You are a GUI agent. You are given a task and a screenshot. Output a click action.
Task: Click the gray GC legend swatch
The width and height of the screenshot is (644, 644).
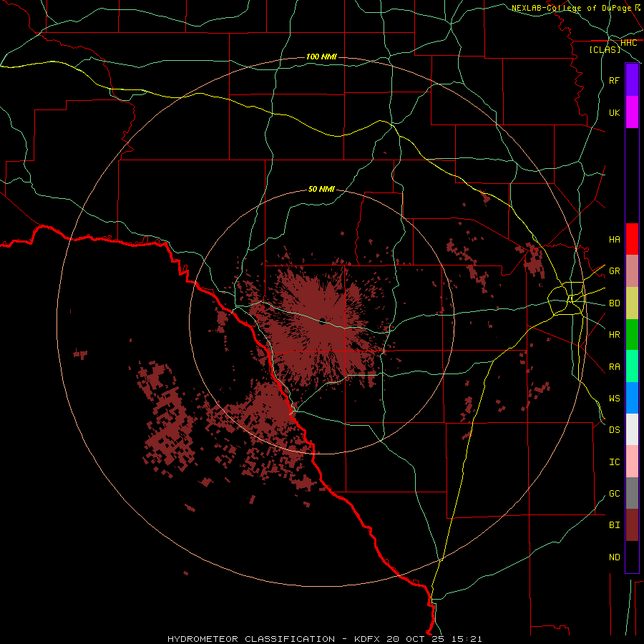(x=632, y=493)
